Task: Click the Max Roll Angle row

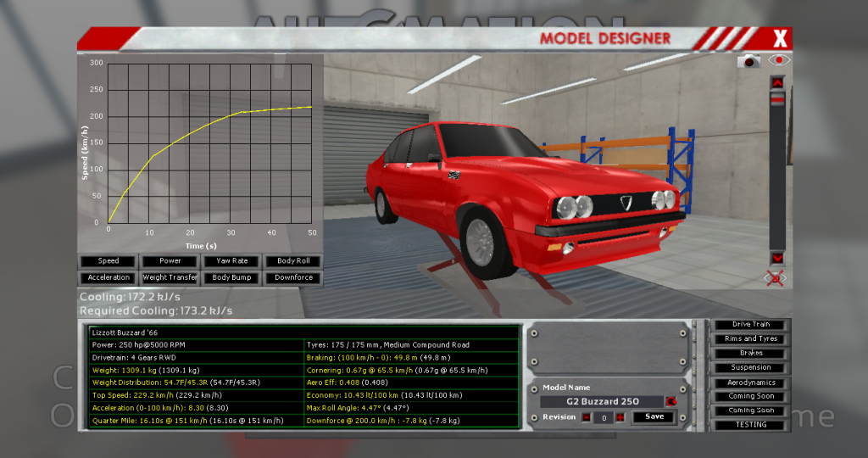Action: pos(412,408)
